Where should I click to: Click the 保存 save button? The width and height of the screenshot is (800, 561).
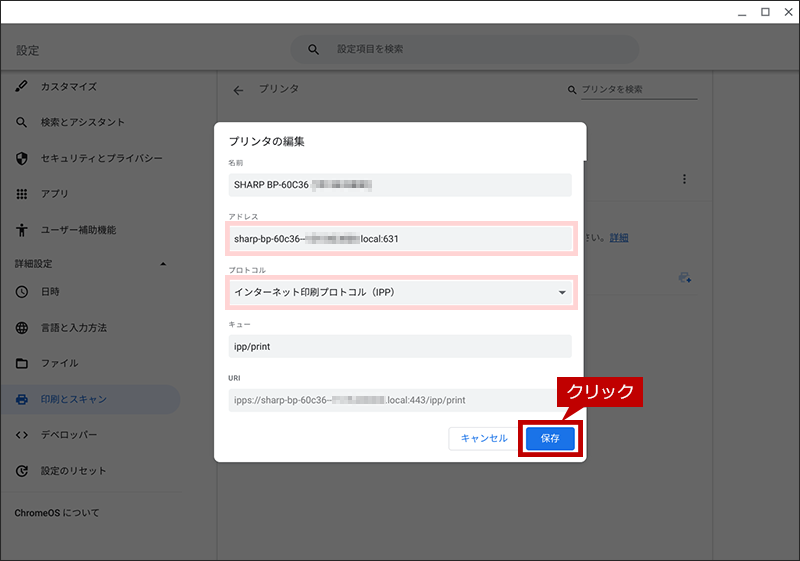click(550, 439)
